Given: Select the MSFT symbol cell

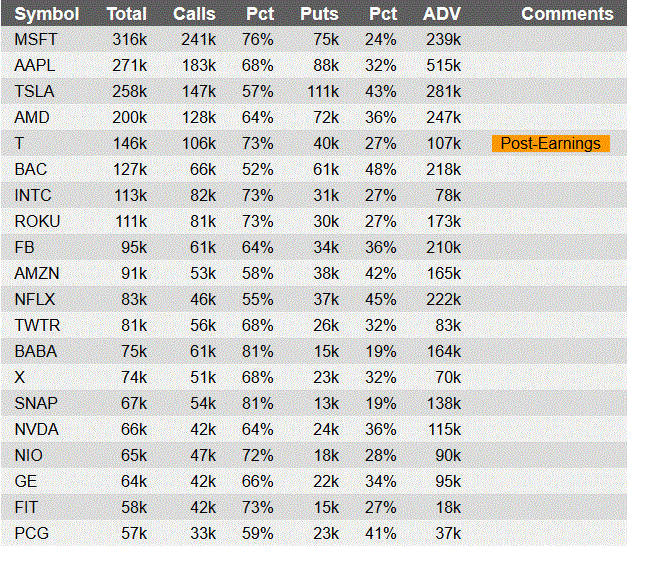Looking at the screenshot, I should tap(36, 40).
